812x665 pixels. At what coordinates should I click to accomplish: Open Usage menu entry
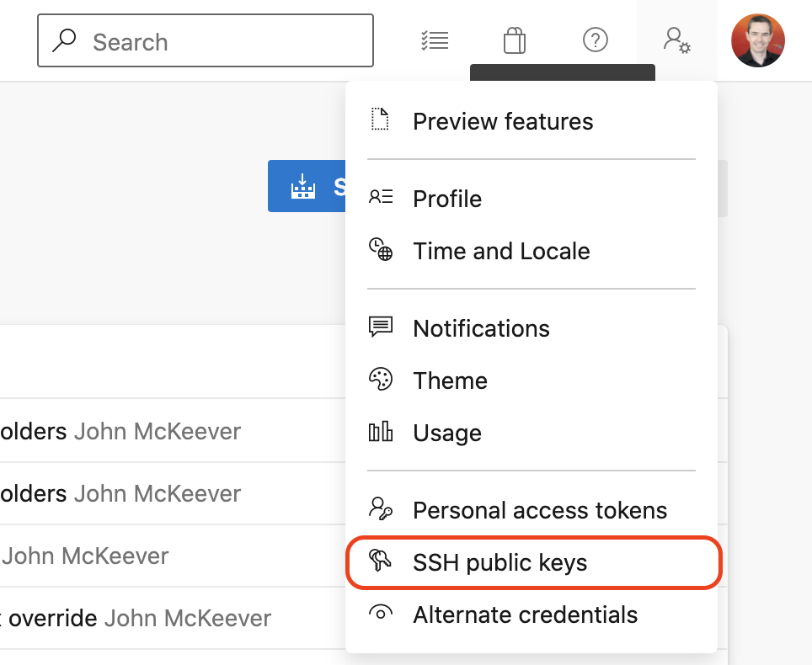coord(447,433)
